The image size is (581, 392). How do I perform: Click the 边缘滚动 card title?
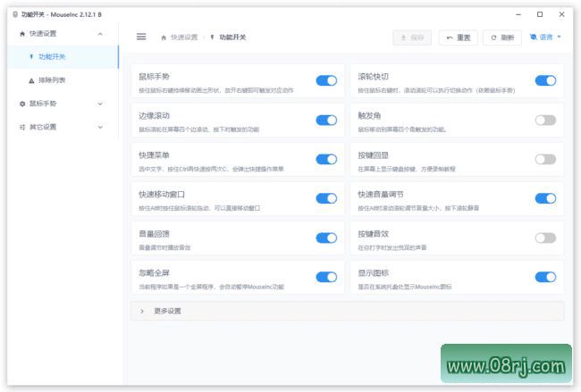pyautogui.click(x=154, y=116)
